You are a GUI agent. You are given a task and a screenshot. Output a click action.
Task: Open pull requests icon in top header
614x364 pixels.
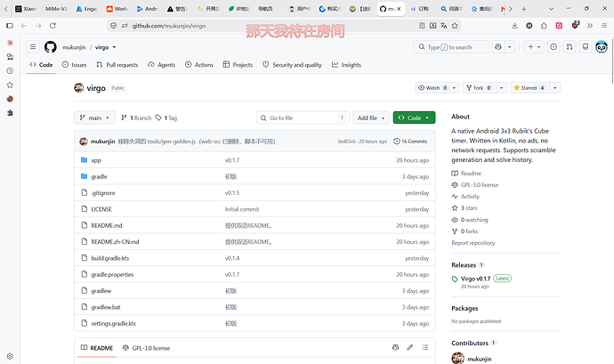[570, 47]
